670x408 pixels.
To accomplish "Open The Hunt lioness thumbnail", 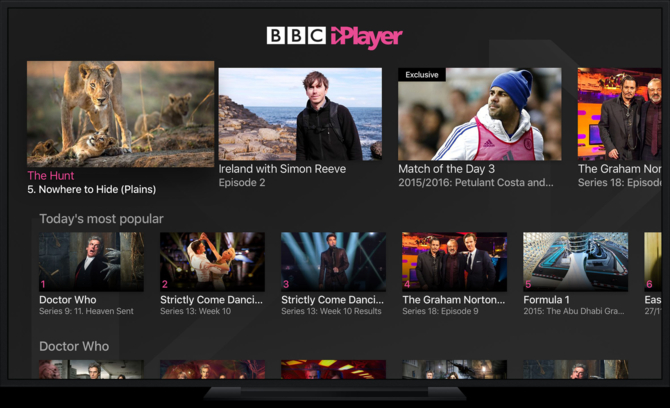I will pos(120,114).
